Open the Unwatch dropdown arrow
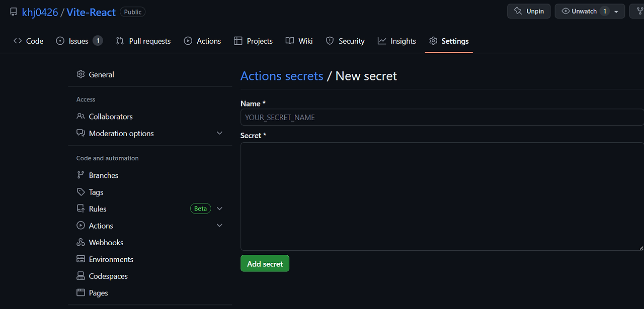This screenshot has width=644, height=309. pos(616,12)
